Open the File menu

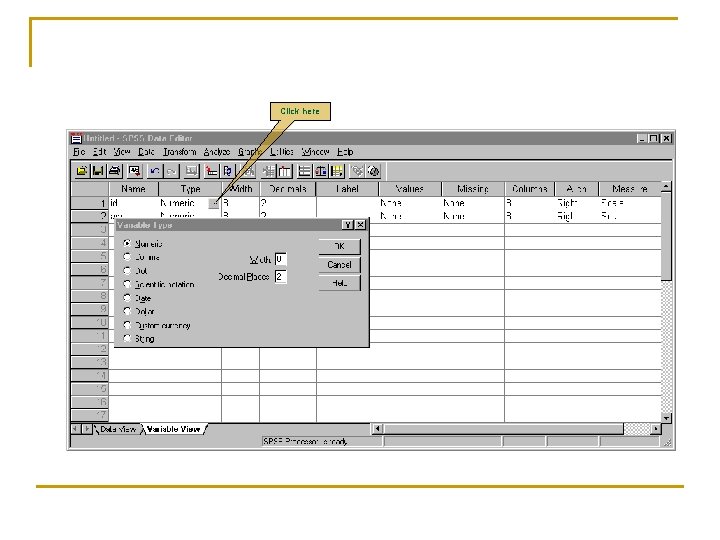tap(79, 152)
